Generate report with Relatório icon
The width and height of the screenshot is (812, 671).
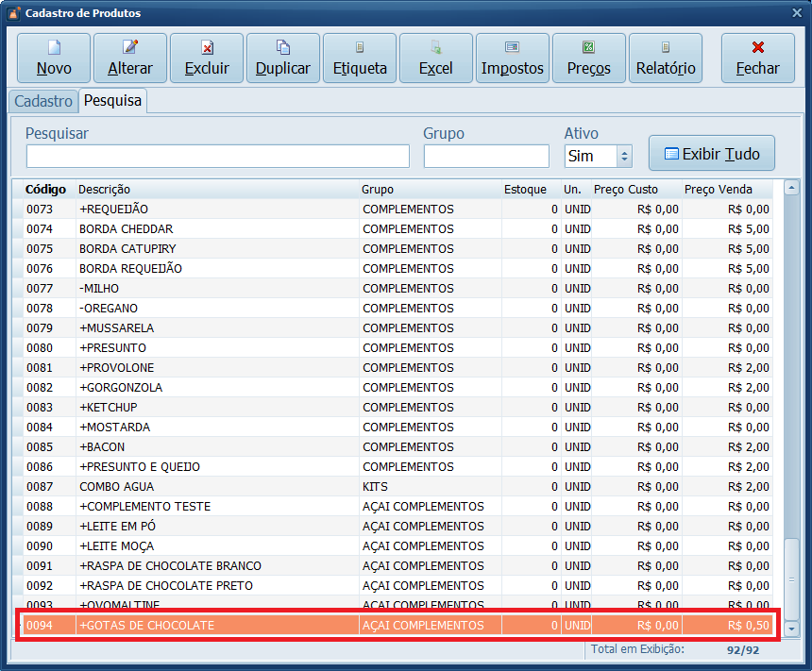666,59
